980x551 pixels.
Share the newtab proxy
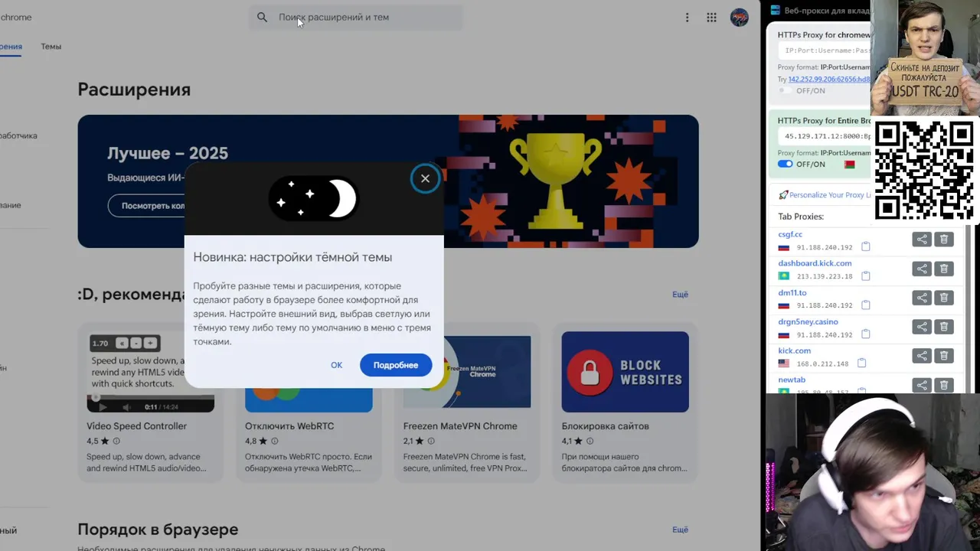[922, 385]
